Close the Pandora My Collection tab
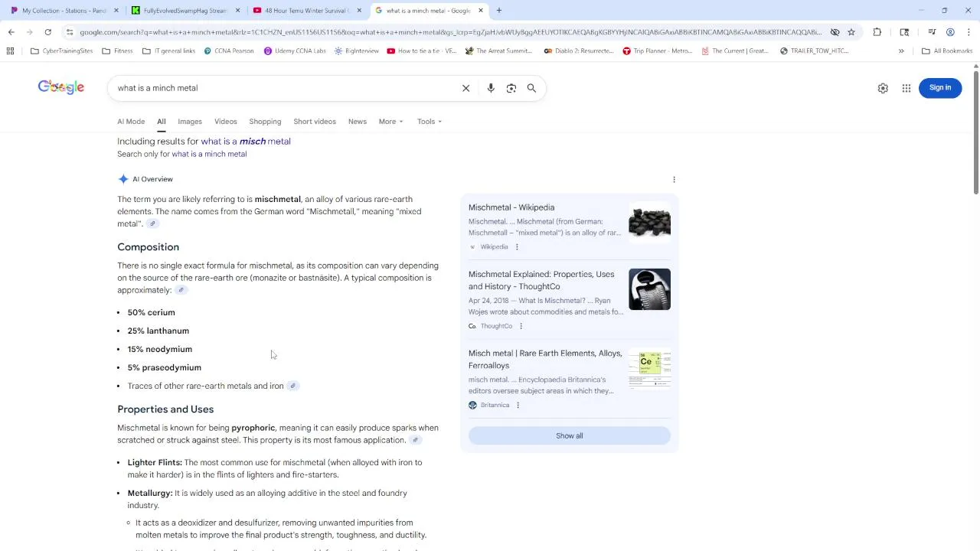The image size is (980, 551). [116, 11]
